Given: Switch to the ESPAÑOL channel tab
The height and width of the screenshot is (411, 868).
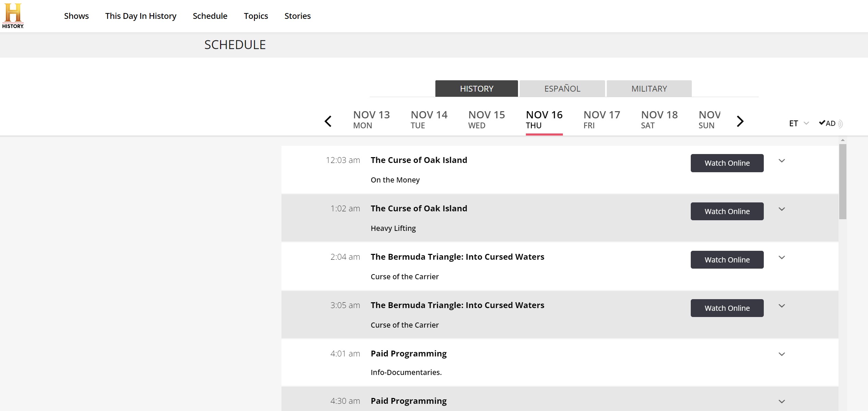Looking at the screenshot, I should pyautogui.click(x=562, y=89).
